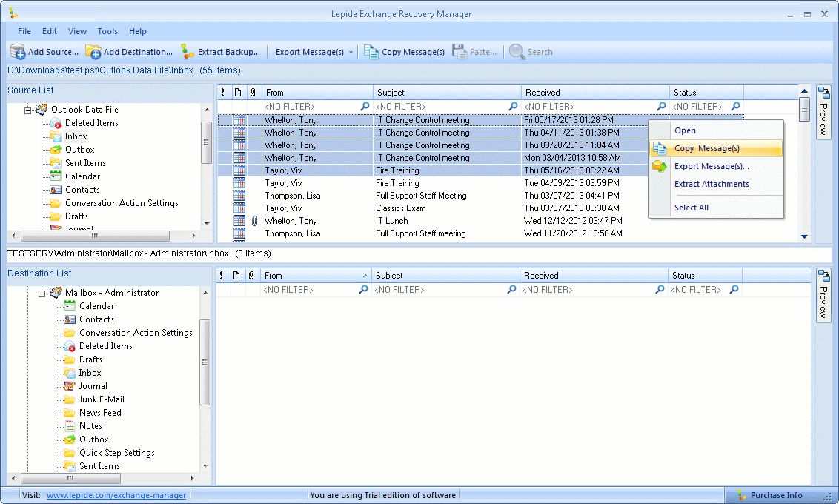The image size is (839, 504).
Task: Click the Export Message(s) toolbar button
Action: pos(309,52)
